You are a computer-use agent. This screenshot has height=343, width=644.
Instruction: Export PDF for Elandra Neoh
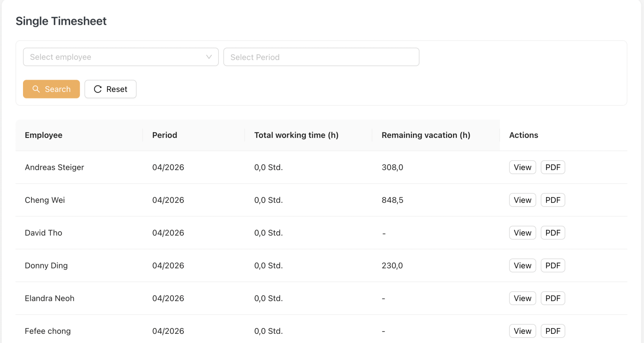point(552,298)
